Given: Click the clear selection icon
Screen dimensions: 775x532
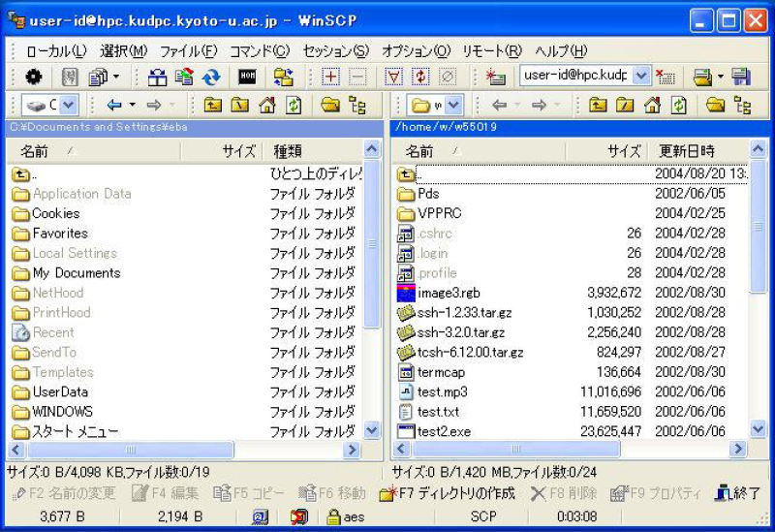Looking at the screenshot, I should (x=448, y=77).
